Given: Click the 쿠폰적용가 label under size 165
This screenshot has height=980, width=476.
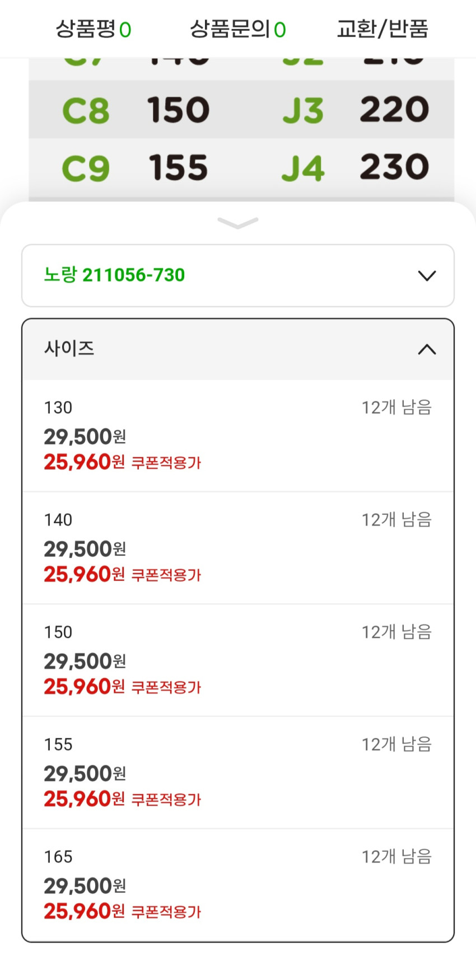Looking at the screenshot, I should [166, 912].
